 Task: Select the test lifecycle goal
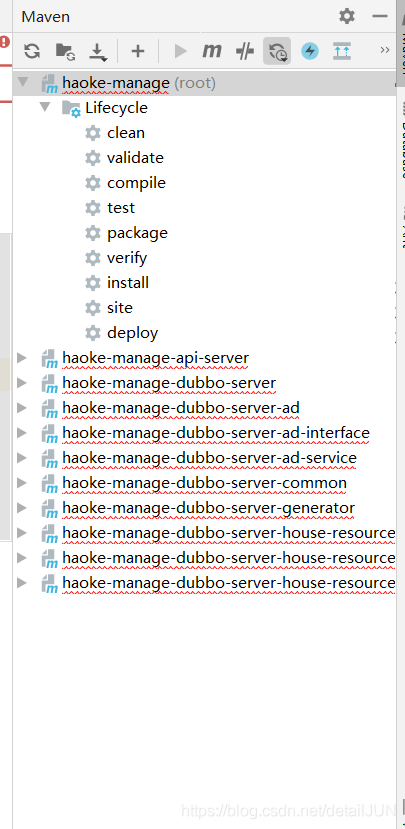click(x=121, y=208)
